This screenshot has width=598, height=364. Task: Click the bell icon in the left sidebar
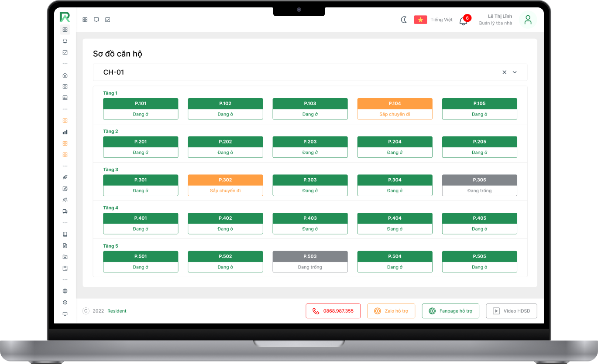click(65, 41)
